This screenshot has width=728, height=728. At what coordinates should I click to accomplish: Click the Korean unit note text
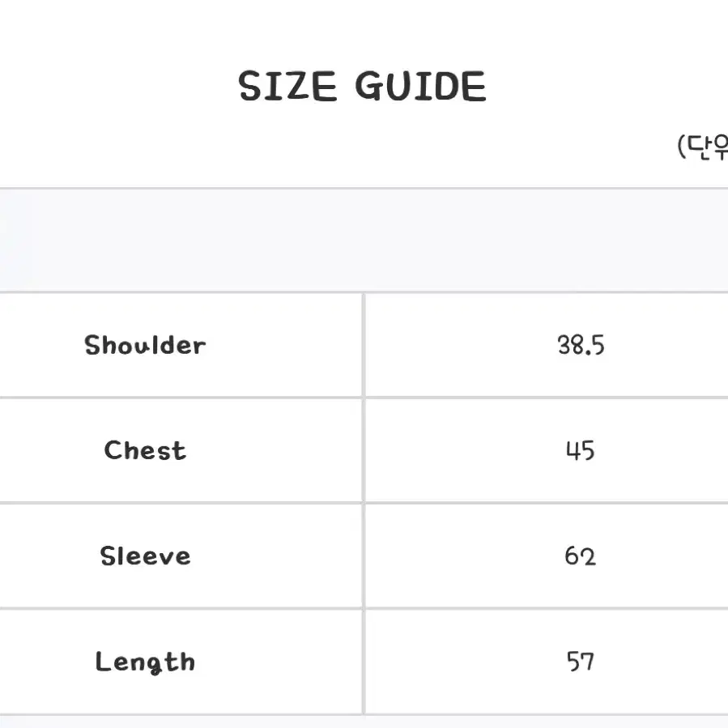coord(702,147)
